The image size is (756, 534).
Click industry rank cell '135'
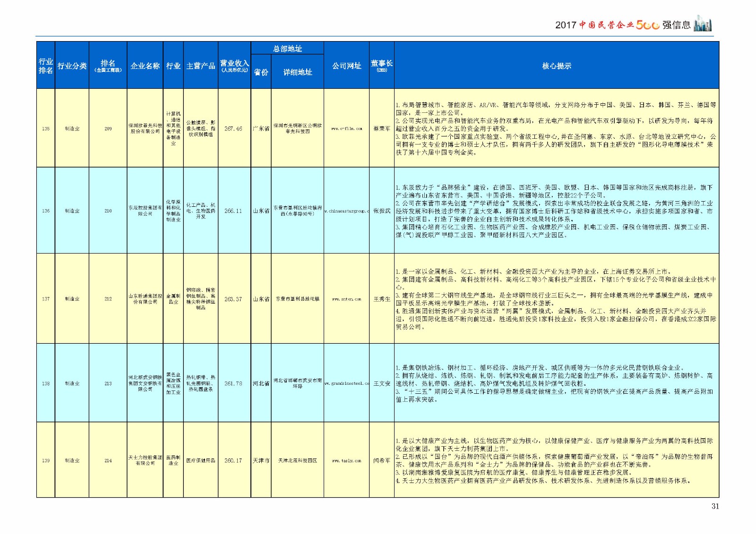[x=46, y=128]
